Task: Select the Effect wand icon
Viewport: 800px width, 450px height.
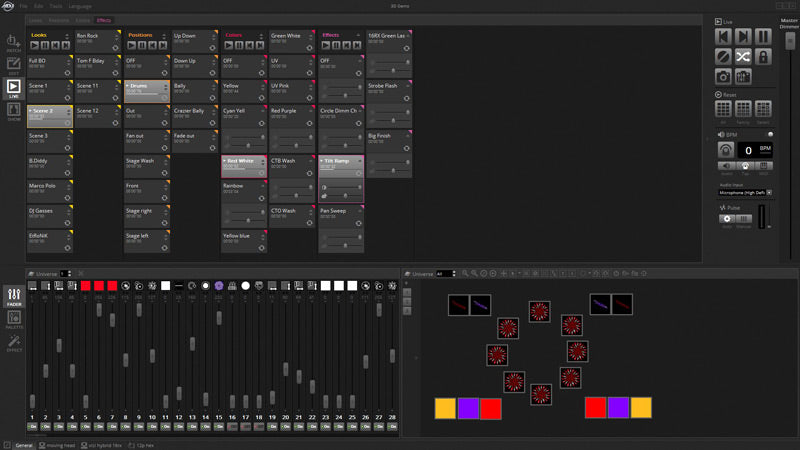Action: coord(14,343)
